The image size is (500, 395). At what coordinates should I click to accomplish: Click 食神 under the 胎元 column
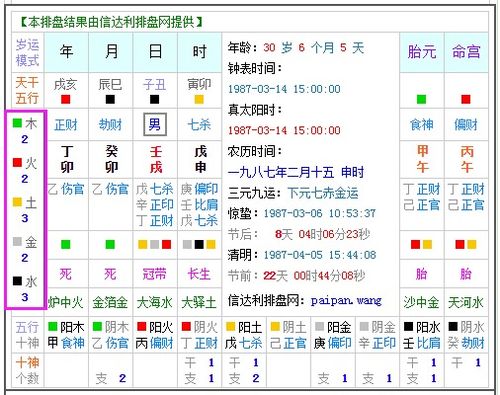(422, 125)
